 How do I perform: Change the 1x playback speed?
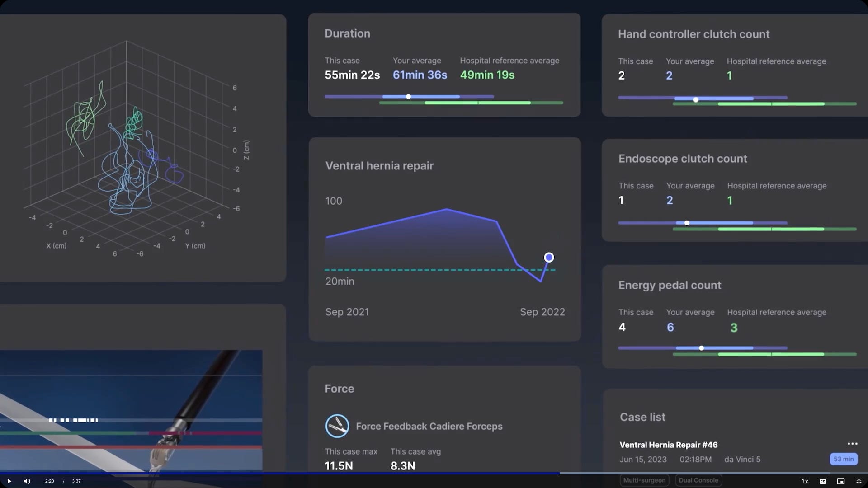click(805, 481)
